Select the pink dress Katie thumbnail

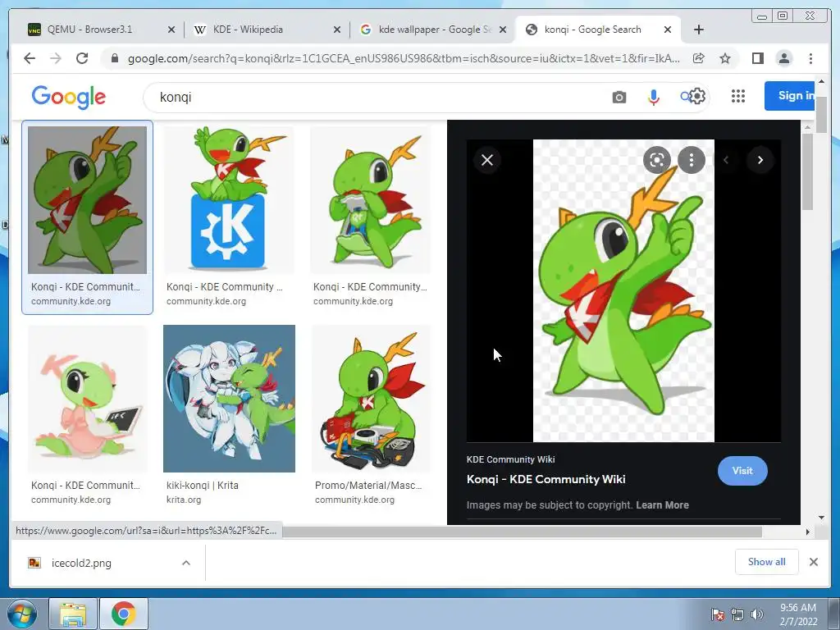coord(88,399)
